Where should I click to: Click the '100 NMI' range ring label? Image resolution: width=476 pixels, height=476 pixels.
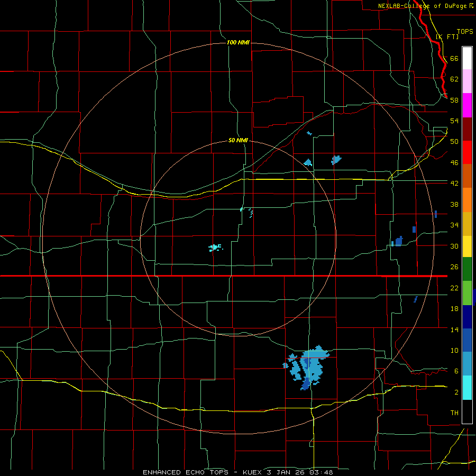point(238,42)
